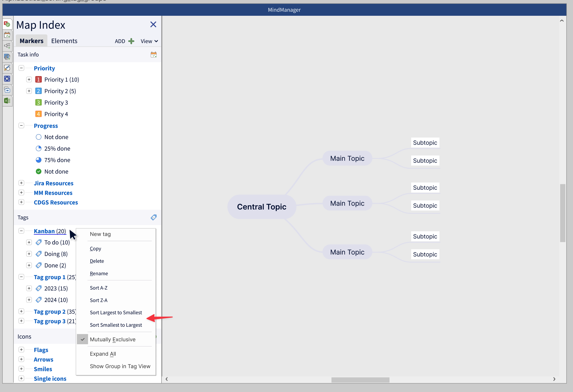Choose Sort Largest to Smallest
Image resolution: width=573 pixels, height=392 pixels.
116,313
